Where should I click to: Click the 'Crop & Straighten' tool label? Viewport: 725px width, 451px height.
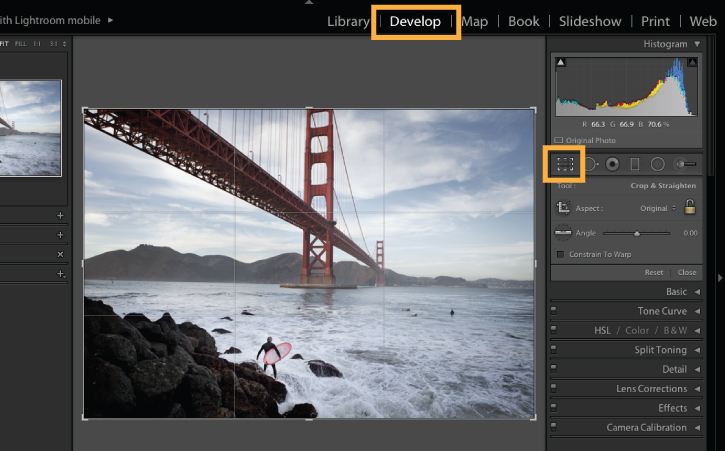663,185
